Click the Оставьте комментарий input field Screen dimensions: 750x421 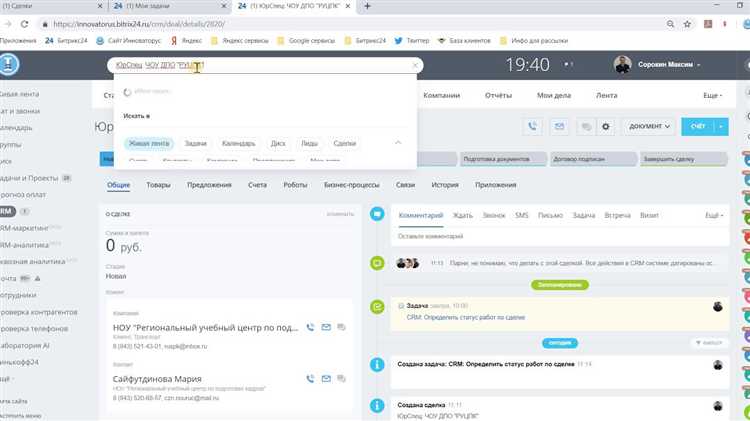[x=560, y=236]
